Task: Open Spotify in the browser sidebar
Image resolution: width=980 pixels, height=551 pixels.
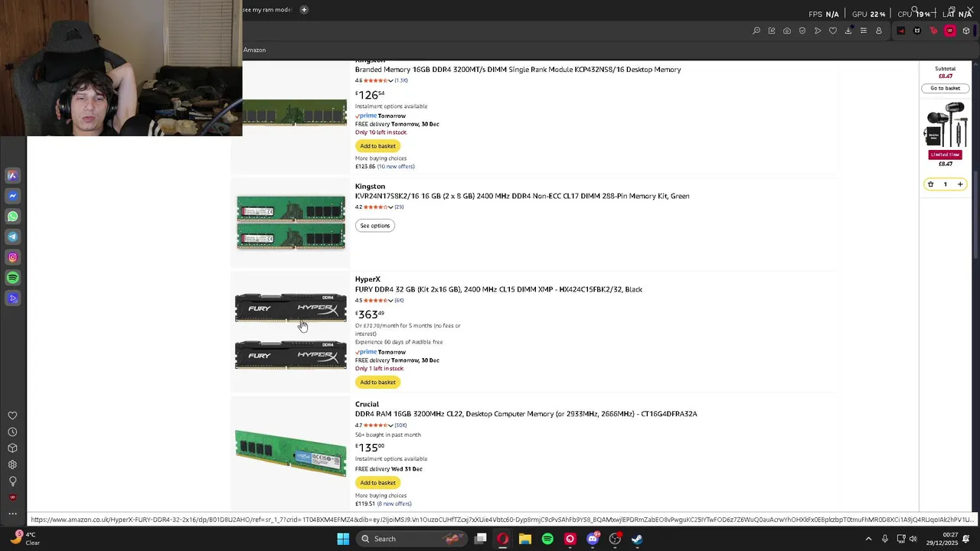Action: (x=12, y=278)
